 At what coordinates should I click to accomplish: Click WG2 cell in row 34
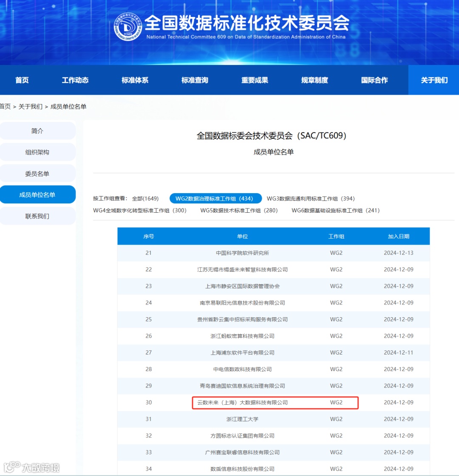(336, 469)
